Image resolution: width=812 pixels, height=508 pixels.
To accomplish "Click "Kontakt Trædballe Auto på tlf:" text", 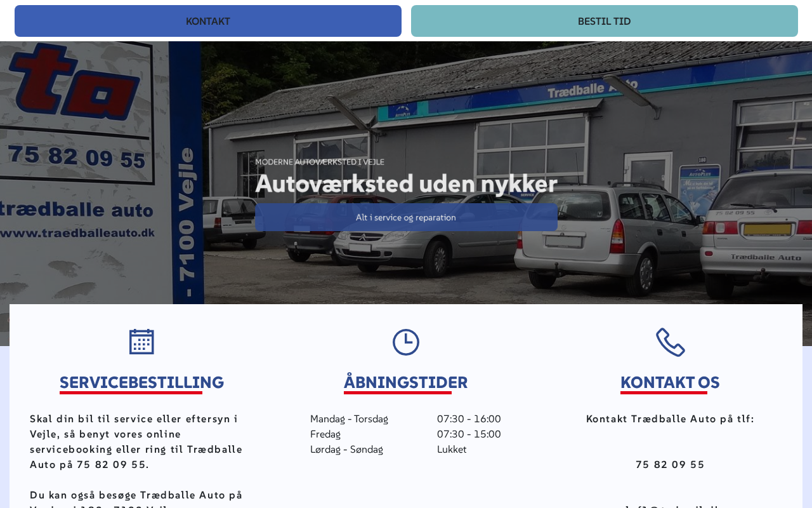I will tap(670, 419).
